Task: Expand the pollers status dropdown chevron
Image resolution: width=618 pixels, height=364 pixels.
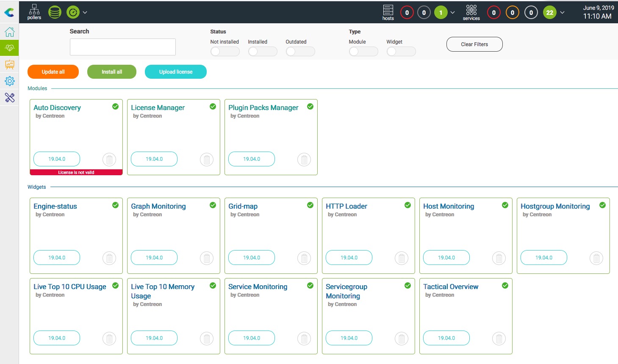Action: (85, 13)
